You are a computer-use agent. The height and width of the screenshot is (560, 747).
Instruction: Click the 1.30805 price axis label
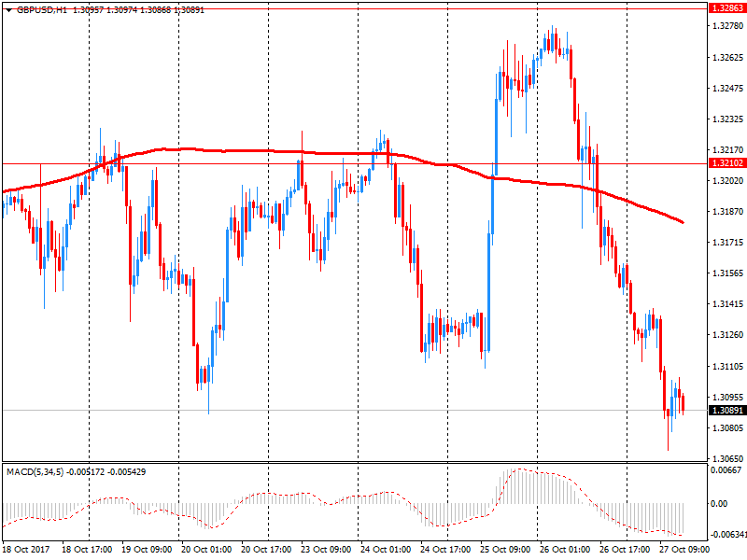pos(728,428)
